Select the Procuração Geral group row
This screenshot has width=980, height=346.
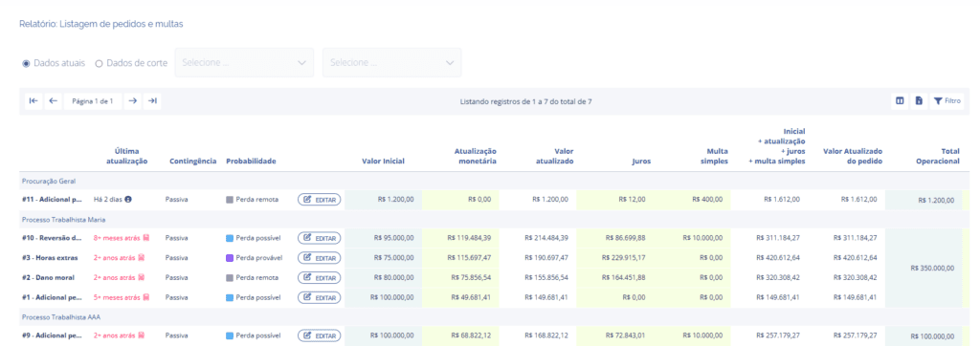point(494,181)
